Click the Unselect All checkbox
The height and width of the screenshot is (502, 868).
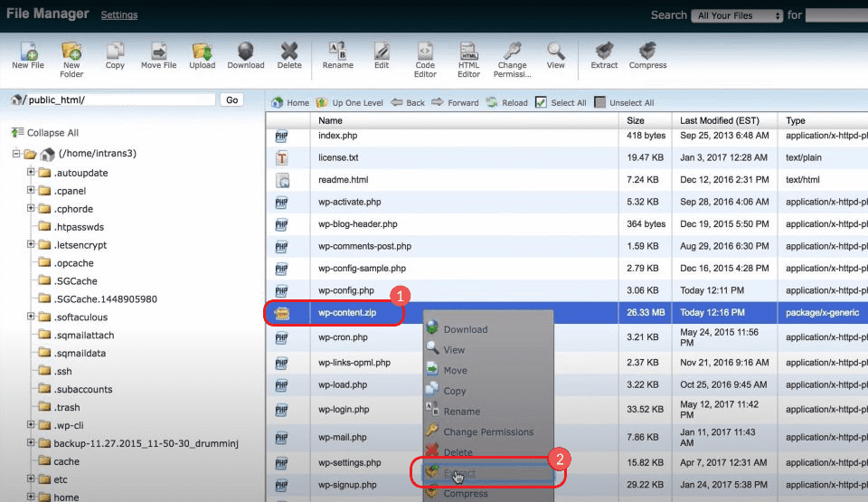600,102
